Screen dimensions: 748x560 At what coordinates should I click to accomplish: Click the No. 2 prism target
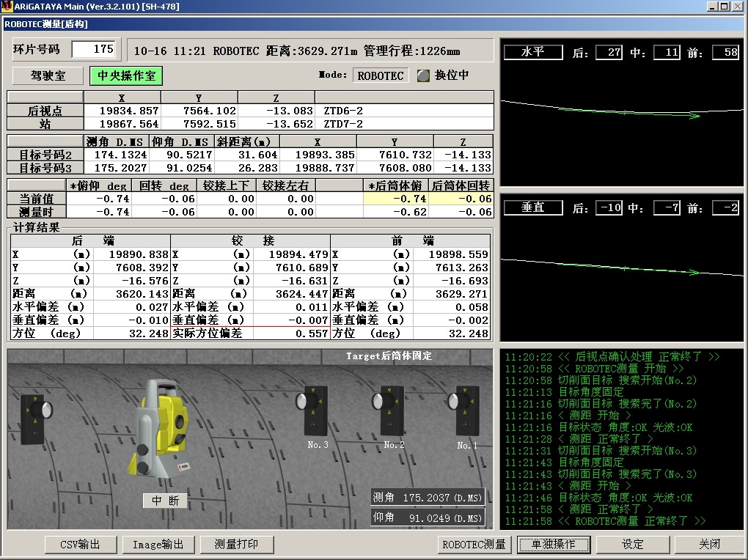coord(389,410)
